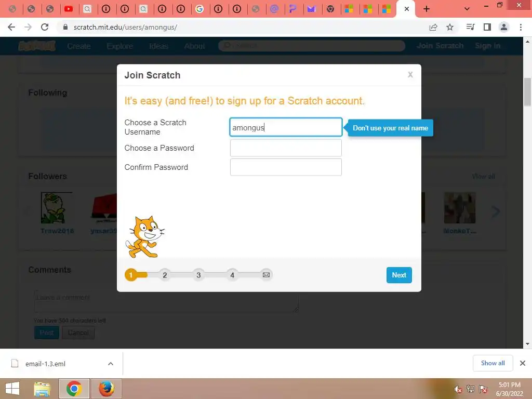The width and height of the screenshot is (532, 399).
Task: Open File Explorer from taskbar
Action: coord(42,389)
